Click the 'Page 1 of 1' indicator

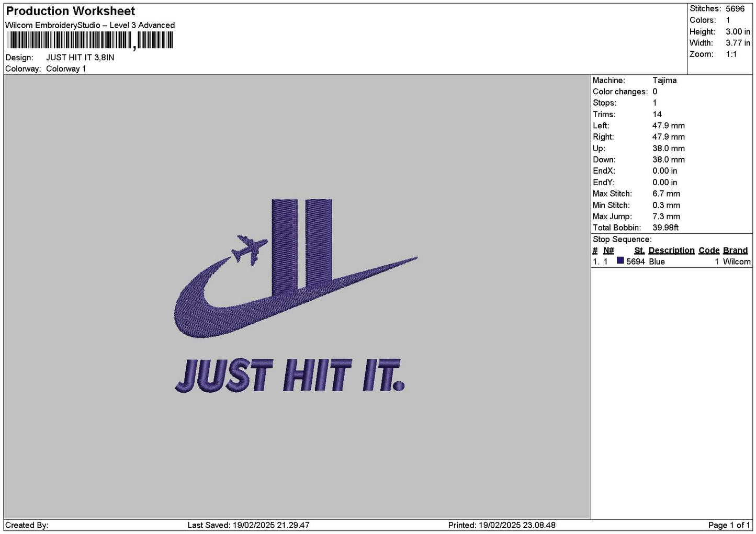pyautogui.click(x=729, y=525)
